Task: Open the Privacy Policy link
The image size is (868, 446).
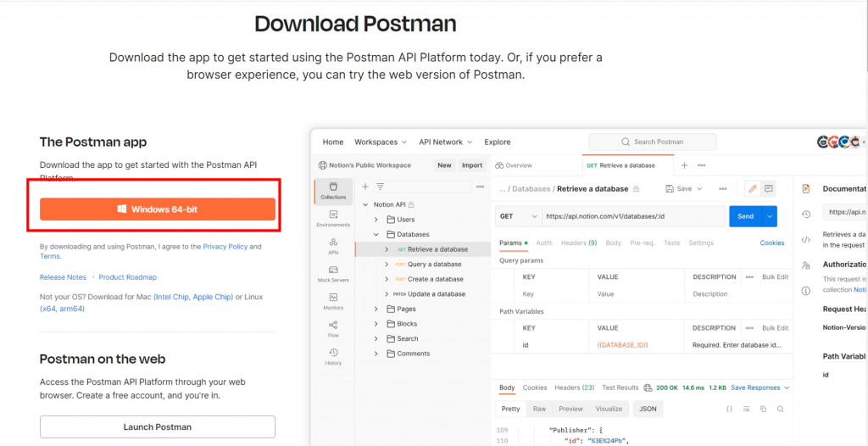Action: [x=225, y=247]
